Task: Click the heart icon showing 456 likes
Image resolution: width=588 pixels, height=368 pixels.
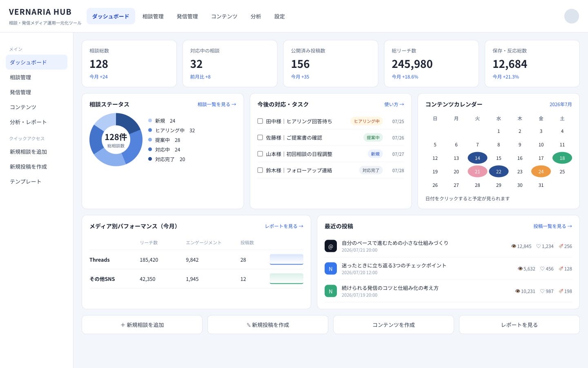Action: click(x=542, y=269)
